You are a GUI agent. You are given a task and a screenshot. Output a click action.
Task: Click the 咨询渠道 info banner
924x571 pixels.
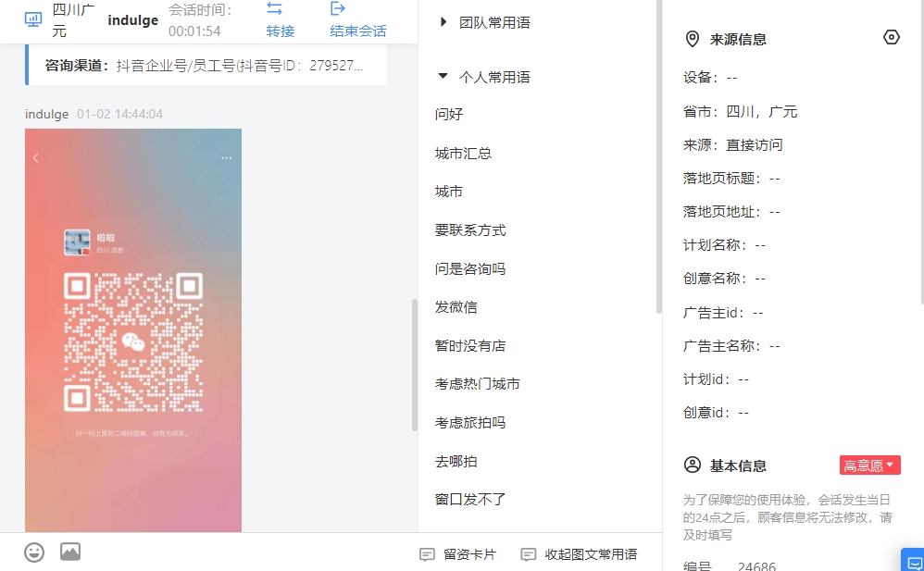[206, 66]
